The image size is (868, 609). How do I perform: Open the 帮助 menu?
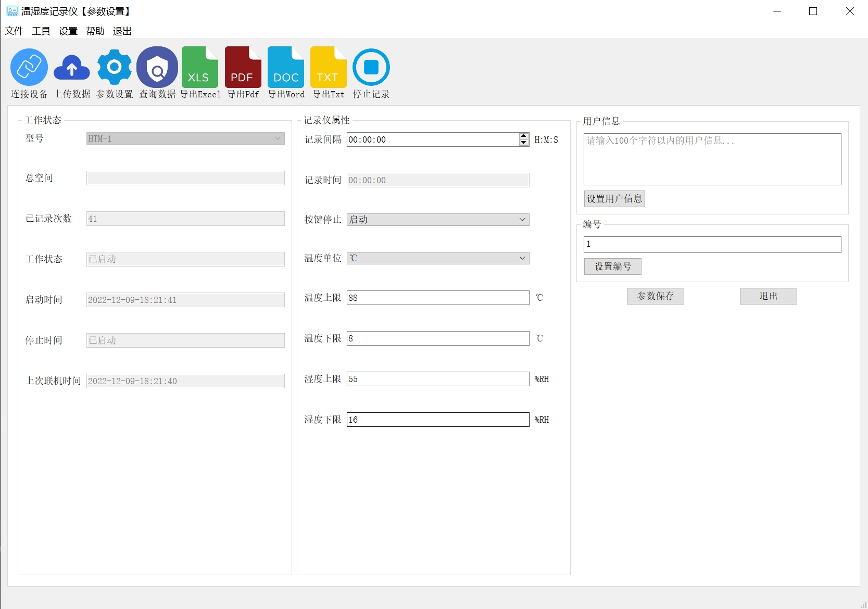[95, 31]
